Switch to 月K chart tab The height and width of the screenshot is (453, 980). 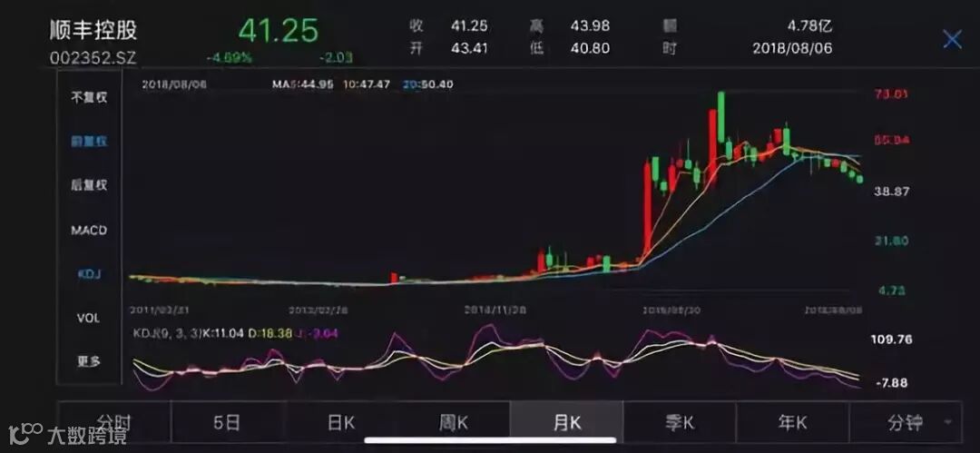click(567, 422)
